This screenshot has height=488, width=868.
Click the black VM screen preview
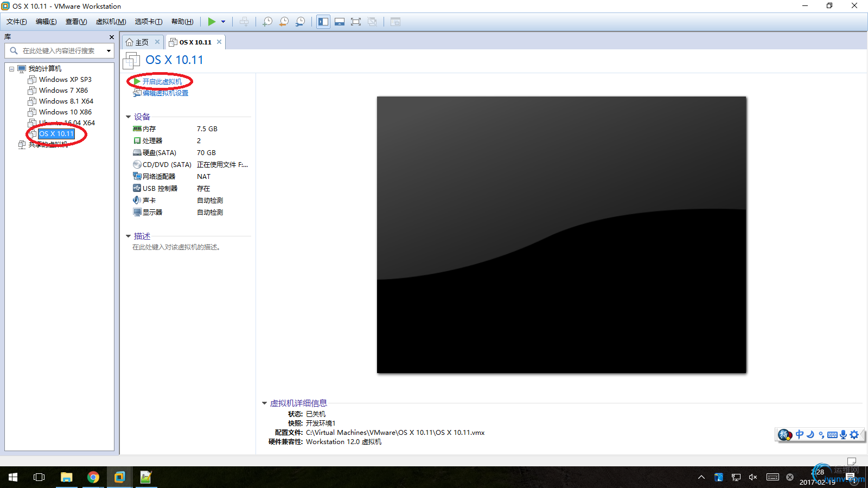click(x=561, y=235)
